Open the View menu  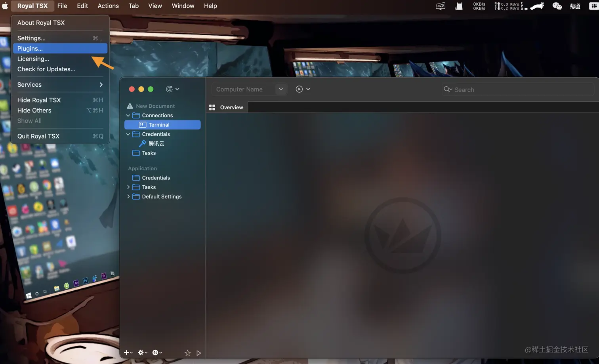coord(155,6)
